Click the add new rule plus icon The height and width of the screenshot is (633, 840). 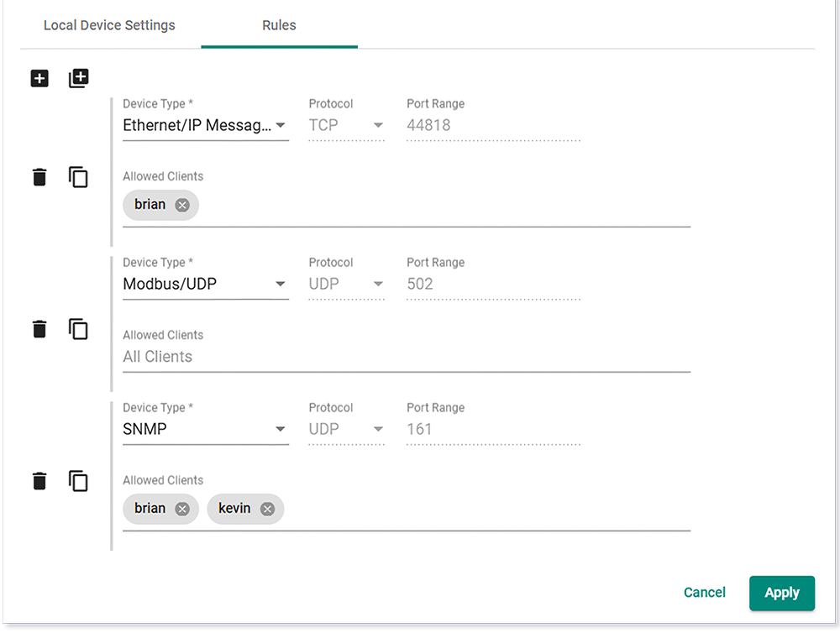click(x=39, y=79)
